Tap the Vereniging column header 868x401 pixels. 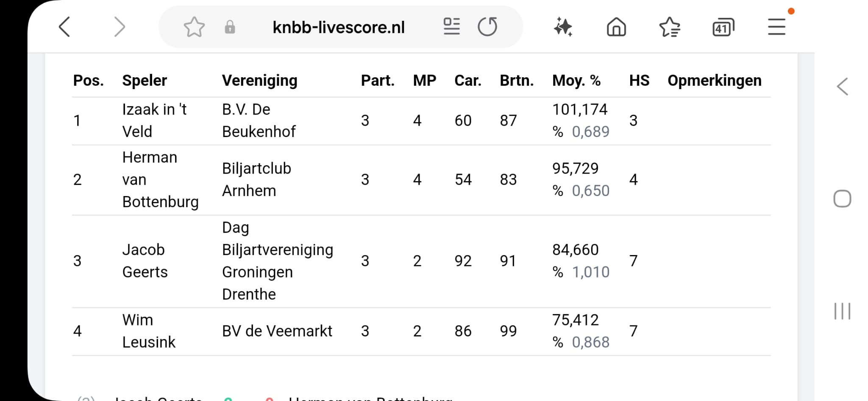260,80
